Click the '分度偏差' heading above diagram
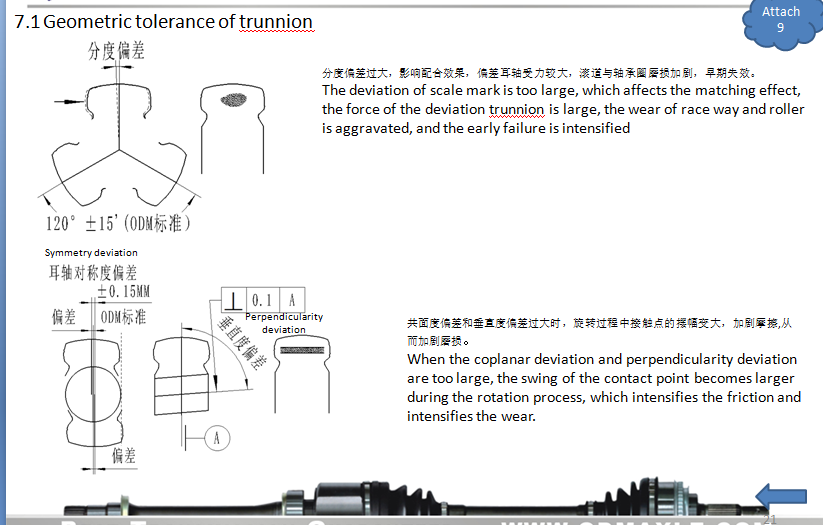Image resolution: width=823 pixels, height=525 pixels. pyautogui.click(x=116, y=50)
